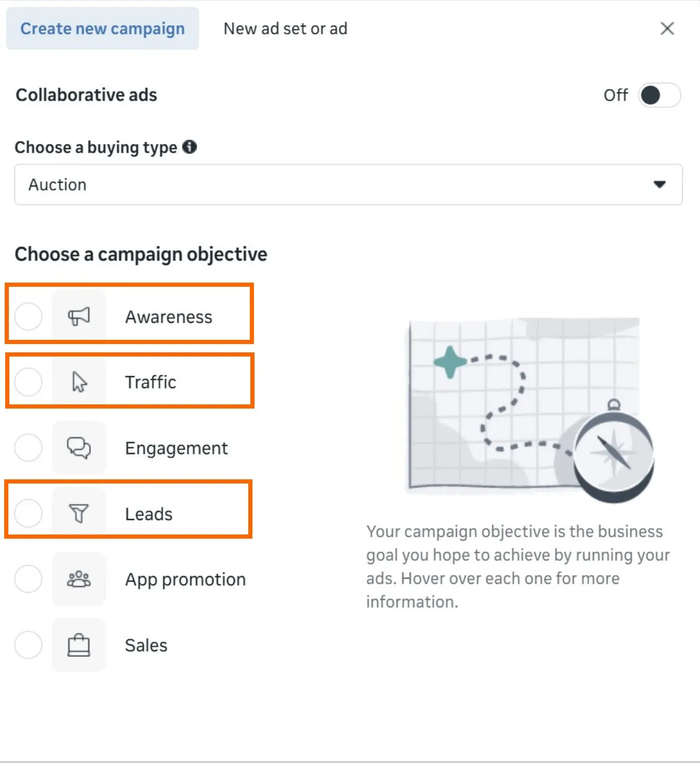This screenshot has height=763, width=700.
Task: Click the people App promotion icon
Action: (79, 579)
